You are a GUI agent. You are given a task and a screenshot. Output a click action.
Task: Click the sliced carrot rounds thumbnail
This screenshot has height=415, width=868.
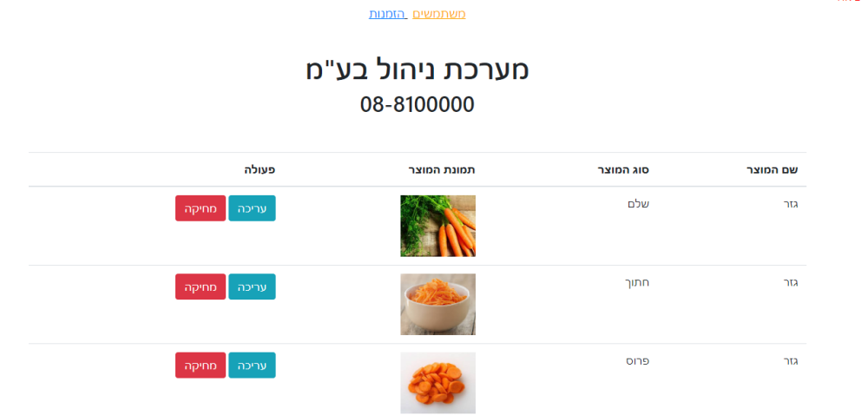pyautogui.click(x=437, y=382)
